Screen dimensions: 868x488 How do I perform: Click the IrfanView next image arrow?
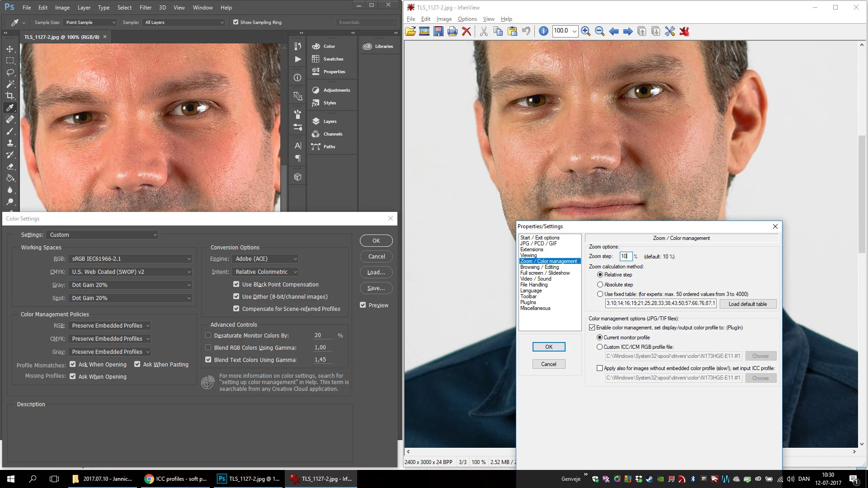628,31
